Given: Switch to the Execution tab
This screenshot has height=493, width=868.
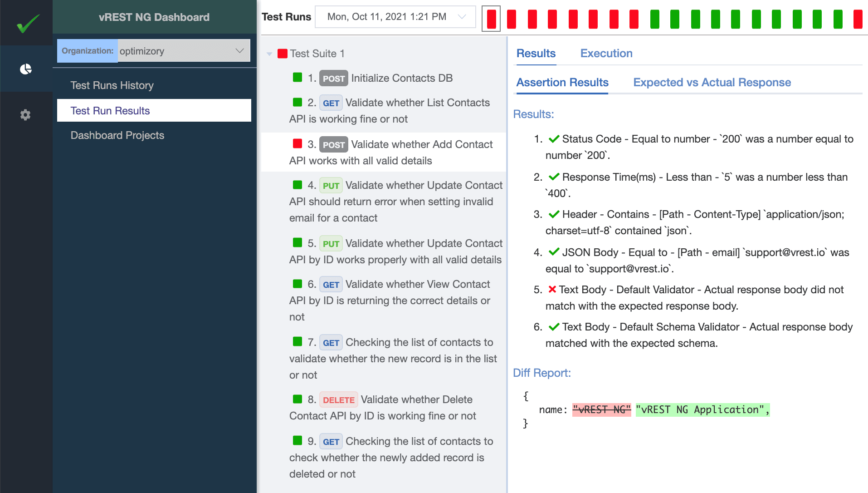Looking at the screenshot, I should pos(606,53).
